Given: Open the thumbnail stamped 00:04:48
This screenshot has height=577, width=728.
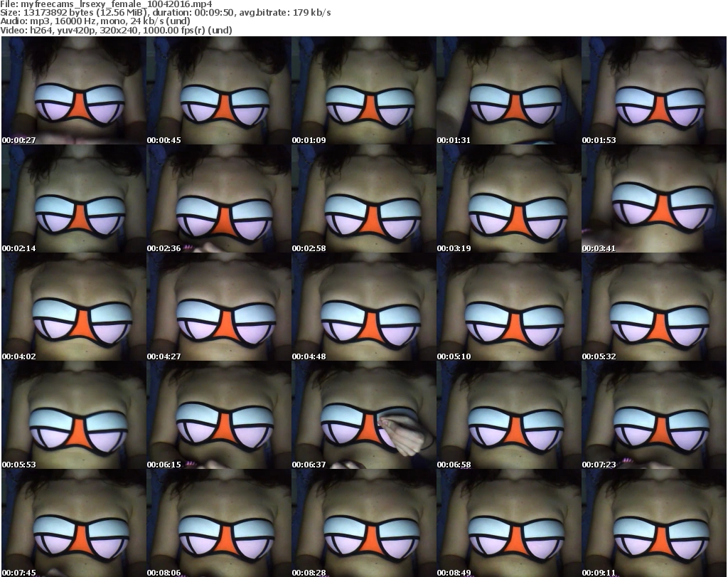Looking at the screenshot, I should click(x=363, y=307).
